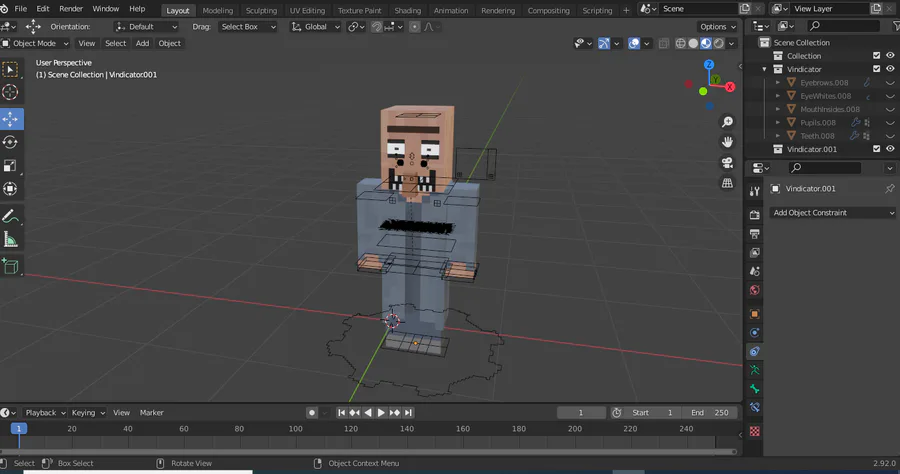Toggle the auto keying record button
This screenshot has height=474, width=900.
click(312, 413)
